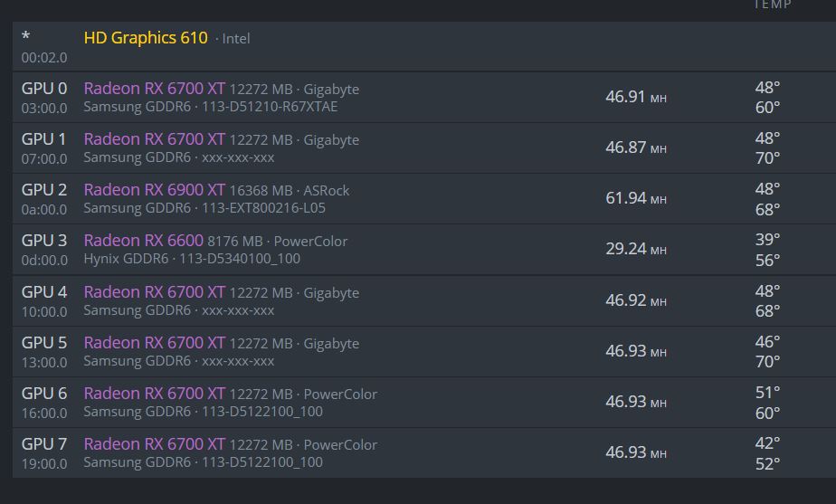Viewport: 836px width, 504px height.
Task: Select the GPU 4 Radeon RX 6700 XT name
Action: (x=154, y=292)
